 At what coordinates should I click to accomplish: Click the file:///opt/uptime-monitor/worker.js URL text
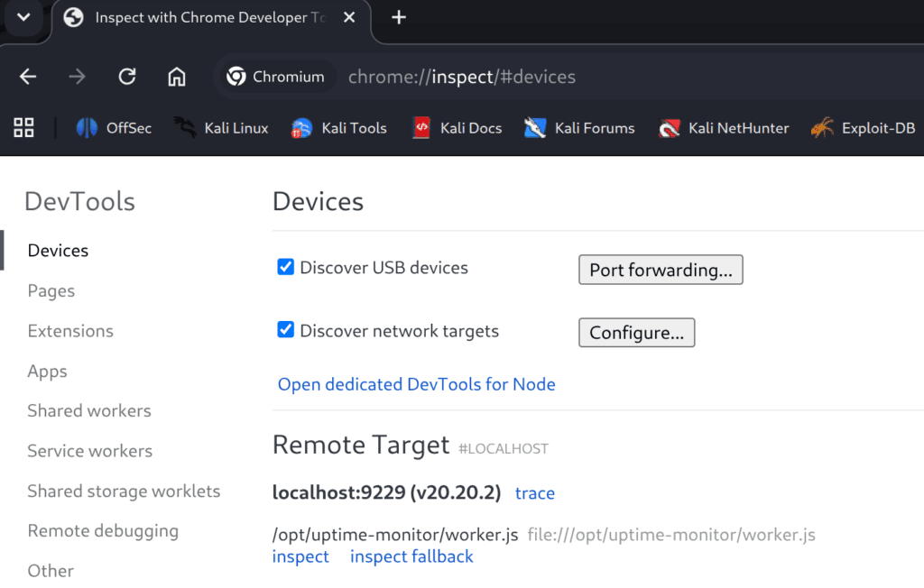[x=671, y=535]
